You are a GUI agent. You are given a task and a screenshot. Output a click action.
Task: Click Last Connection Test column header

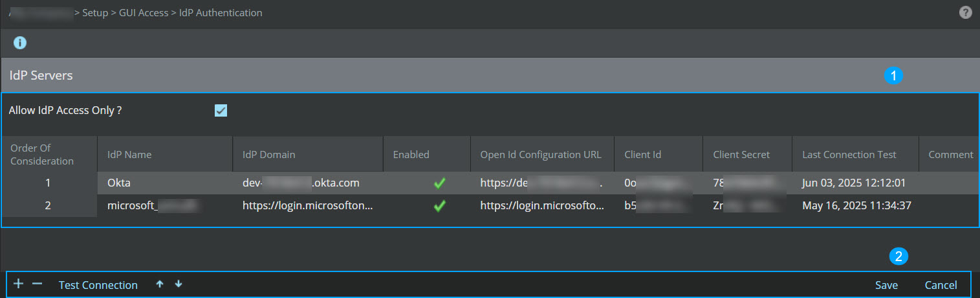click(x=855, y=154)
